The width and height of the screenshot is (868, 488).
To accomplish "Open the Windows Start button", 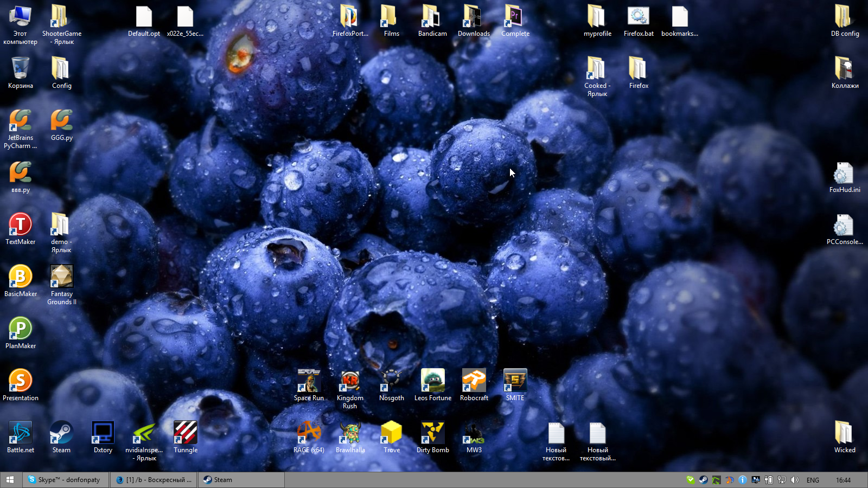I will point(10,480).
